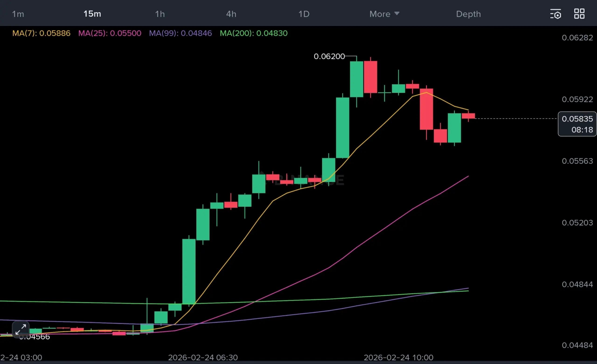The height and width of the screenshot is (364, 597).
Task: Click the fullscreen expand arrows icon
Action: [21, 329]
